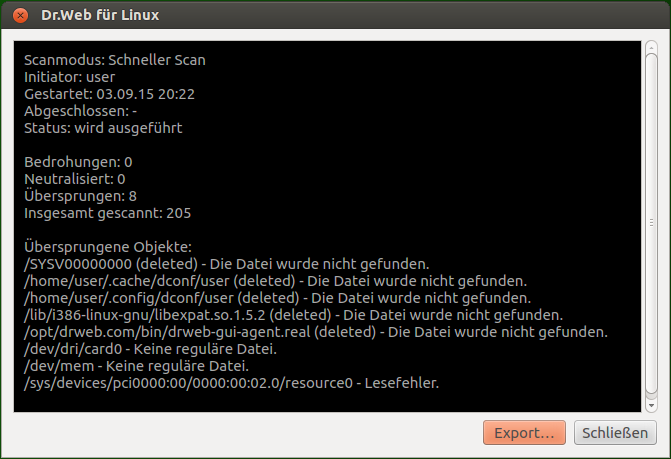
Task: Click the Scanmodus: Schneller Scan line
Action: tap(115, 60)
